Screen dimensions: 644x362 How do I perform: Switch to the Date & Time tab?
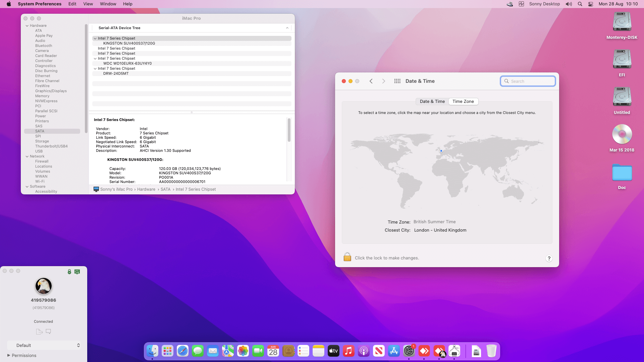coord(432,102)
